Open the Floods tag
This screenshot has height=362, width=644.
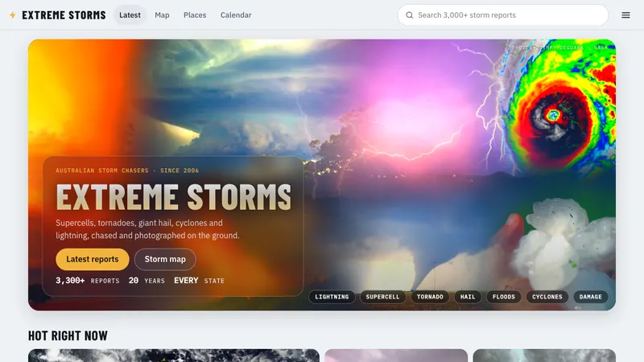point(504,297)
